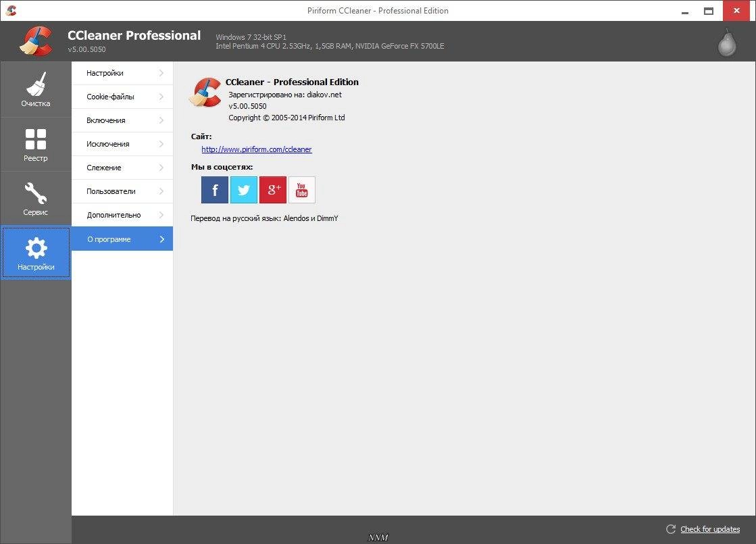Open the Cookie-файлы options page
The image size is (756, 544).
pyautogui.click(x=122, y=97)
